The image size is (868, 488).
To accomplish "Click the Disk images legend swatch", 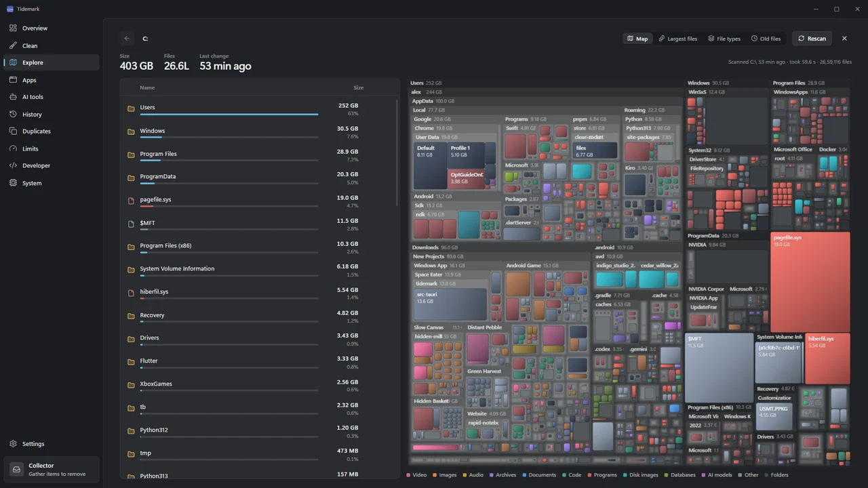I will [x=625, y=475].
